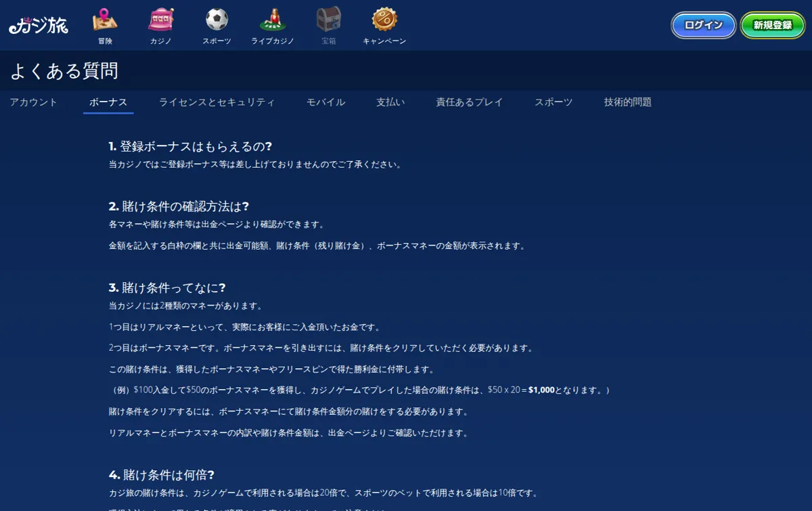Select the 責任あるプレイ tab
Image resolution: width=812 pixels, height=511 pixels.
pyautogui.click(x=470, y=102)
